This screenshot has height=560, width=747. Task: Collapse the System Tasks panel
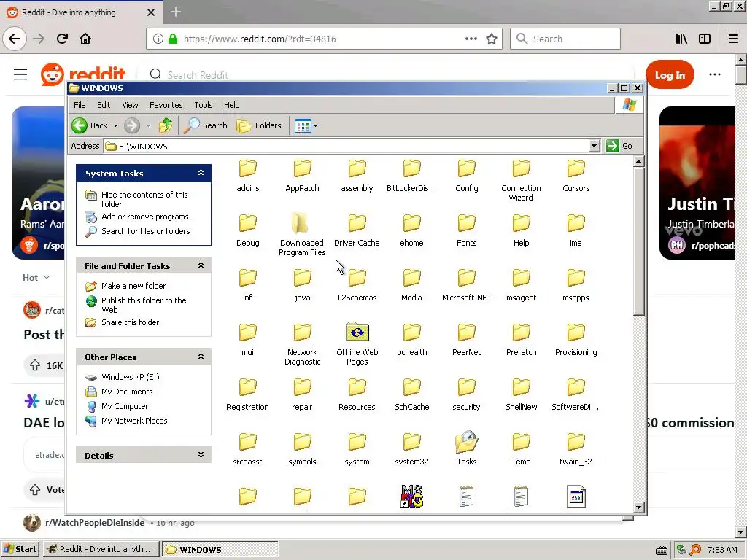tap(201, 173)
